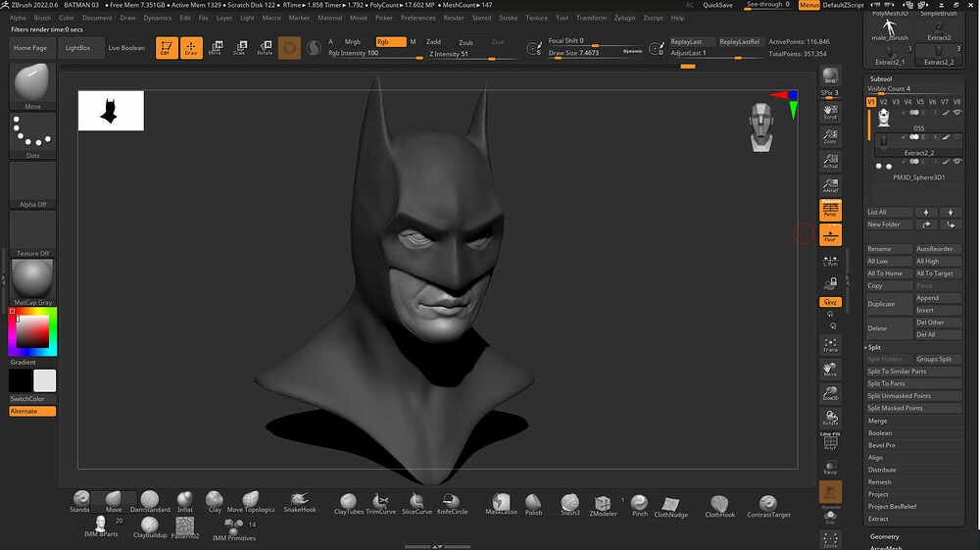Select the MaskLasso brush
The height and width of the screenshot is (550, 980).
point(501,504)
